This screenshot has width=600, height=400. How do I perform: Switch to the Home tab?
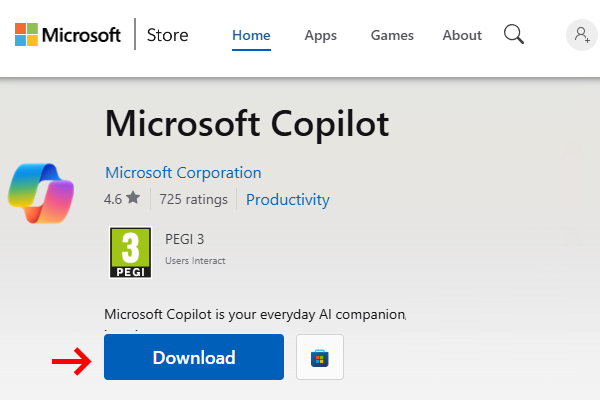coord(251,35)
